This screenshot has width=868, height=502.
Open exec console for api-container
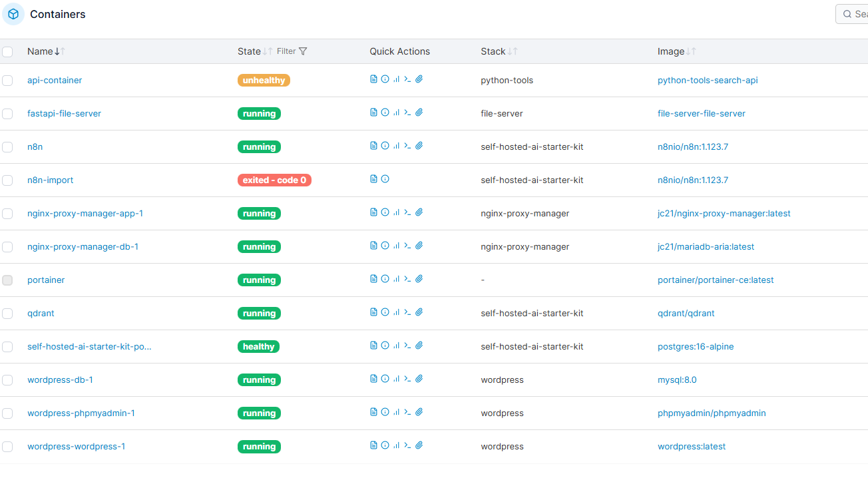pyautogui.click(x=407, y=79)
